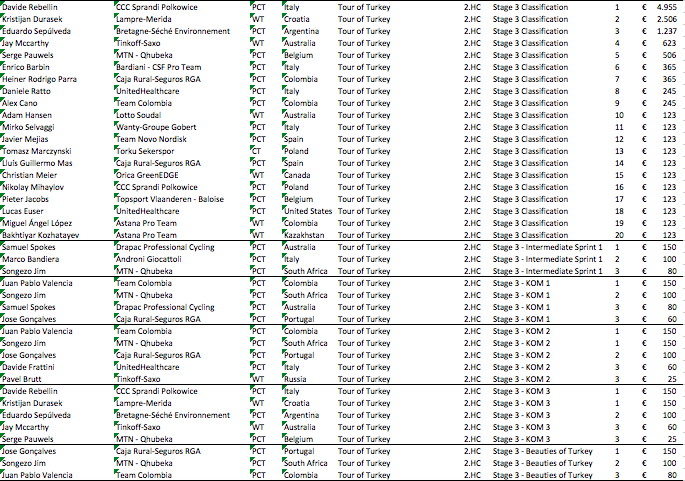Click position number 17 cell
685x481 pixels.
point(619,199)
